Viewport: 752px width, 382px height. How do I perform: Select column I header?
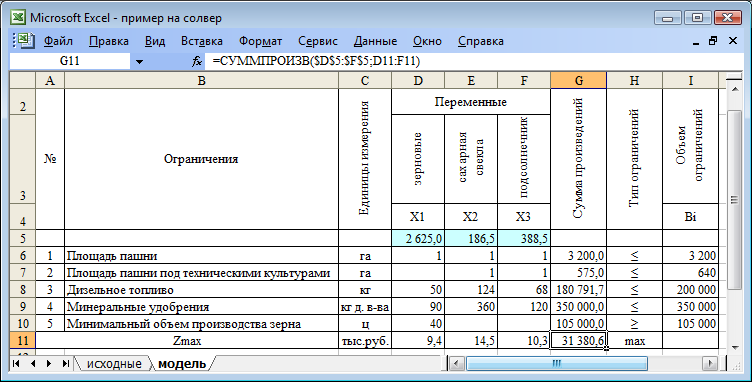pos(690,81)
